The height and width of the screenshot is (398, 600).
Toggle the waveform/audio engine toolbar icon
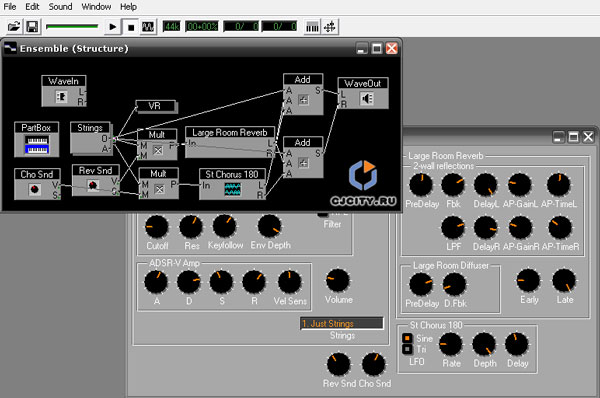pos(148,27)
